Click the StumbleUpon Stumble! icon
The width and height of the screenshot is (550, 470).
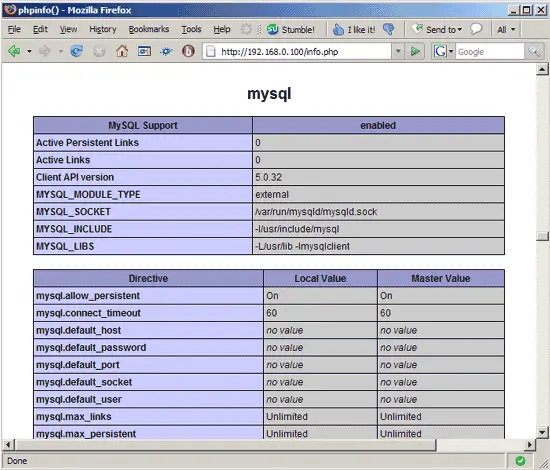coord(272,29)
